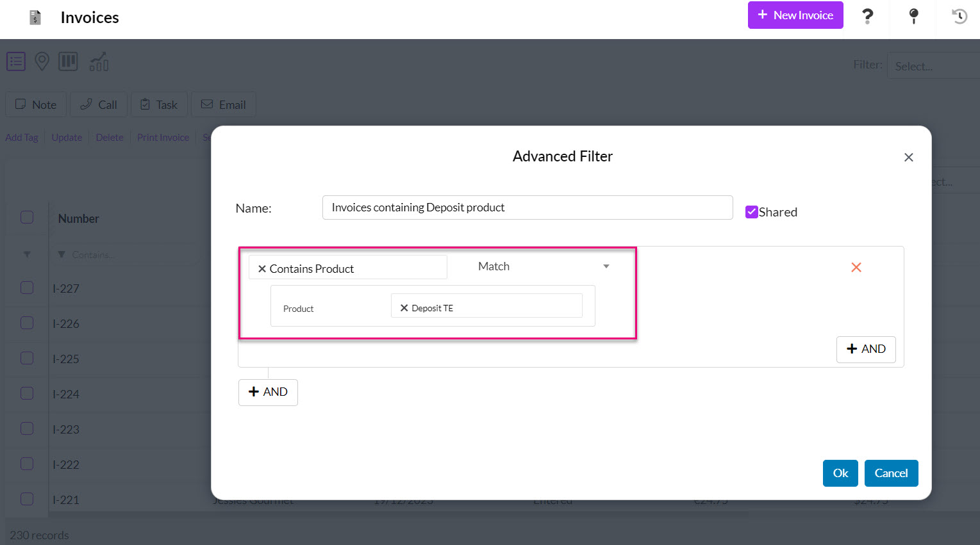Create a Task activity

tap(159, 104)
